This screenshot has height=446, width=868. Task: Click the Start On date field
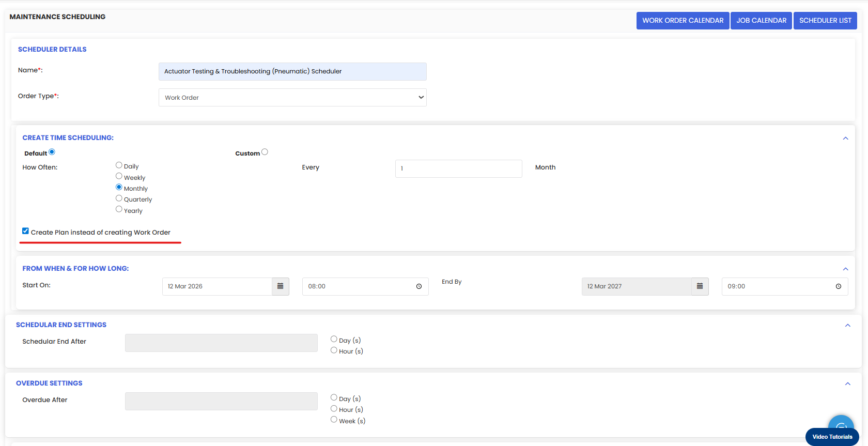pyautogui.click(x=218, y=286)
